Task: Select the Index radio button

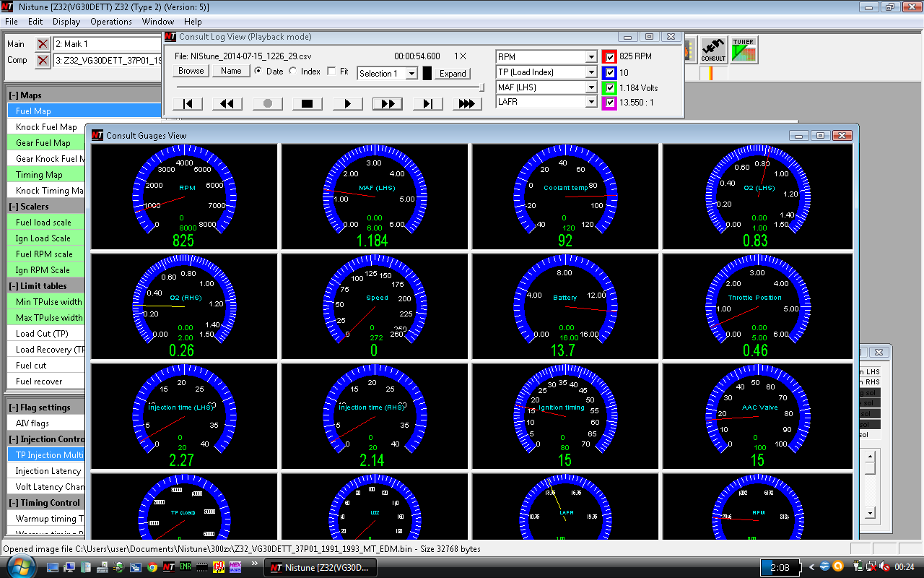Action: click(293, 72)
